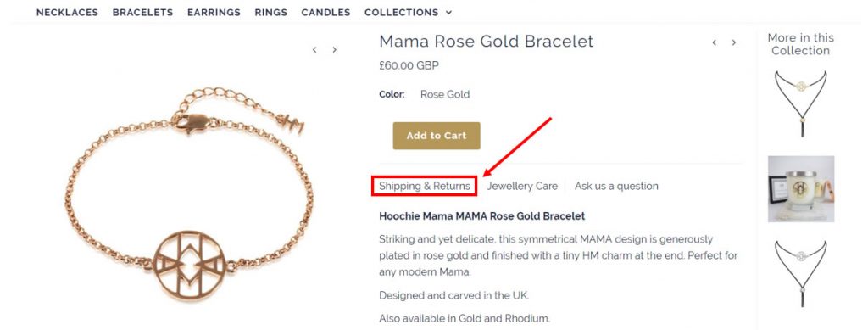Open the Ask us a question tab
Viewport: 868px width, 330px height.
coord(617,186)
